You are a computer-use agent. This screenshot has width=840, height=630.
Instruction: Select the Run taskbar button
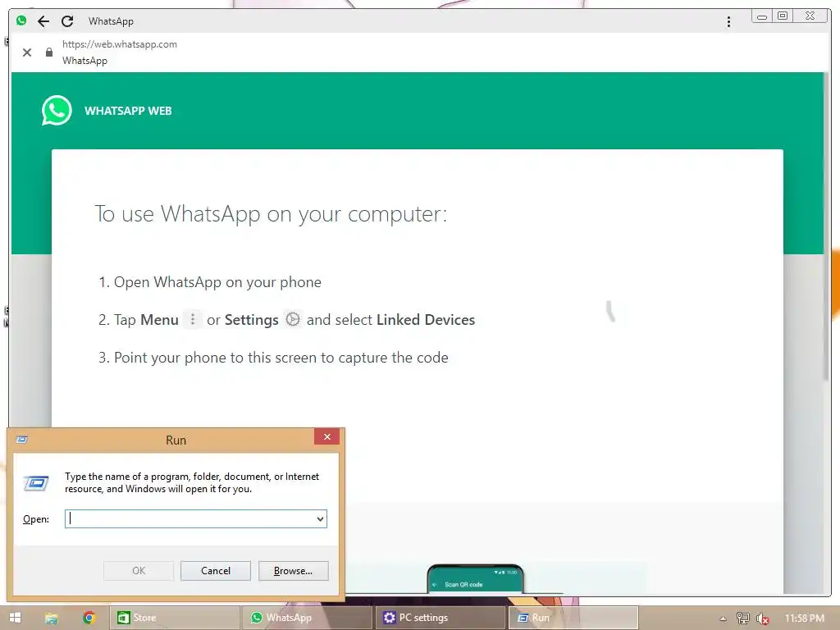[573, 618]
